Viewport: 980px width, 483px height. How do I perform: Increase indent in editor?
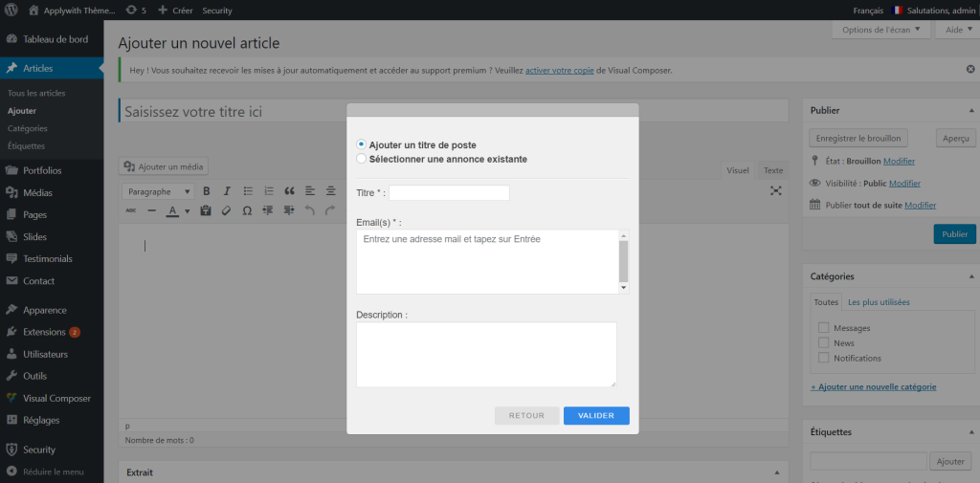(x=289, y=210)
